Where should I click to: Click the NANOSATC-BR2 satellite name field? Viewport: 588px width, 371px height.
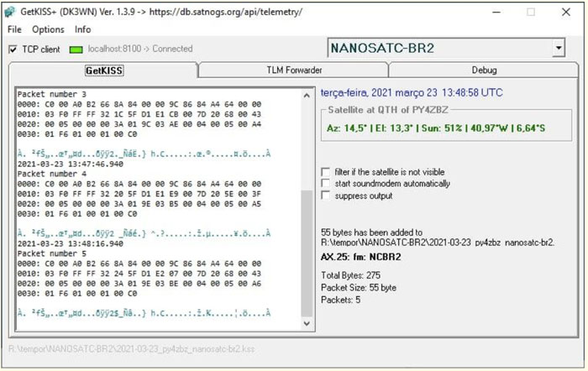[437, 49]
